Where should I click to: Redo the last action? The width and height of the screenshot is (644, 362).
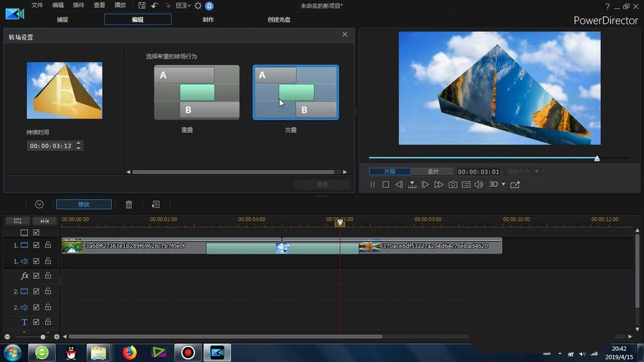[x=167, y=6]
